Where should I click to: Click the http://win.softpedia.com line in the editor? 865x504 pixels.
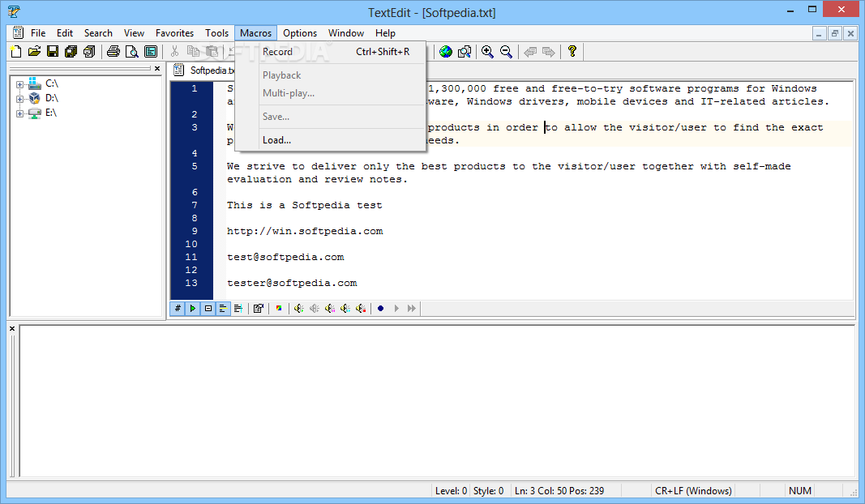click(305, 231)
